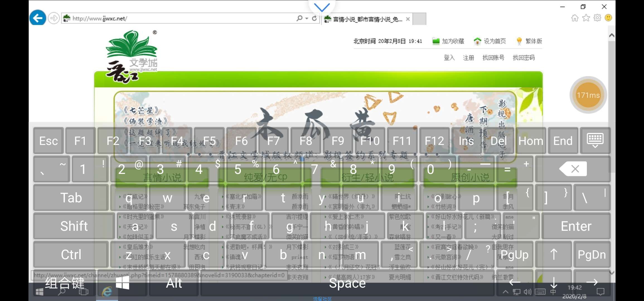Toggle the Alt key on virtual keyboard
644x301 pixels.
tap(174, 283)
